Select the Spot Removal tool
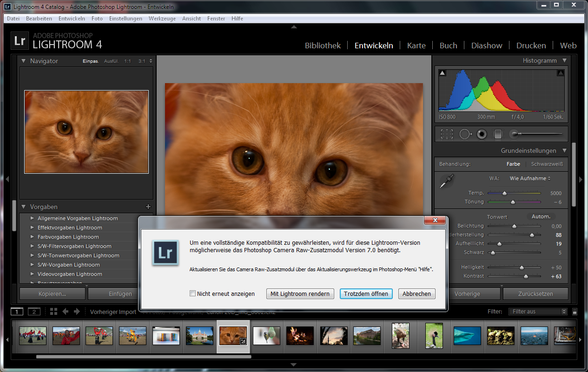This screenshot has height=372, width=588. point(465,134)
